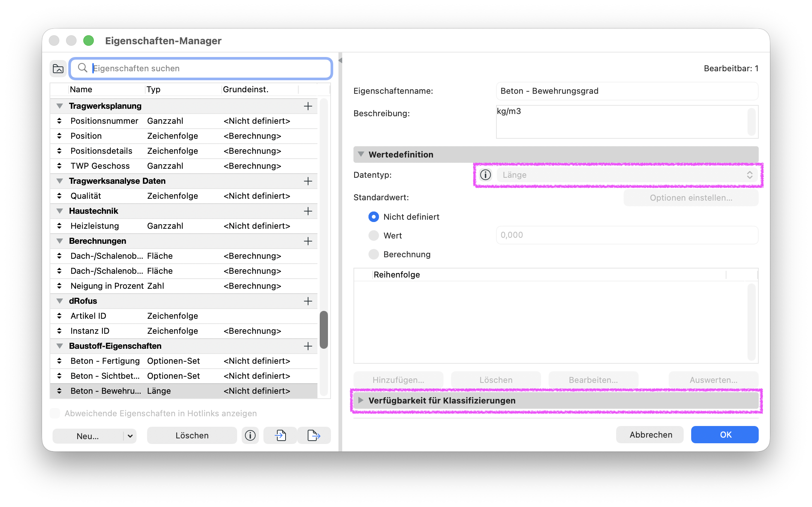Collapse the Berechnungen group

(60, 241)
